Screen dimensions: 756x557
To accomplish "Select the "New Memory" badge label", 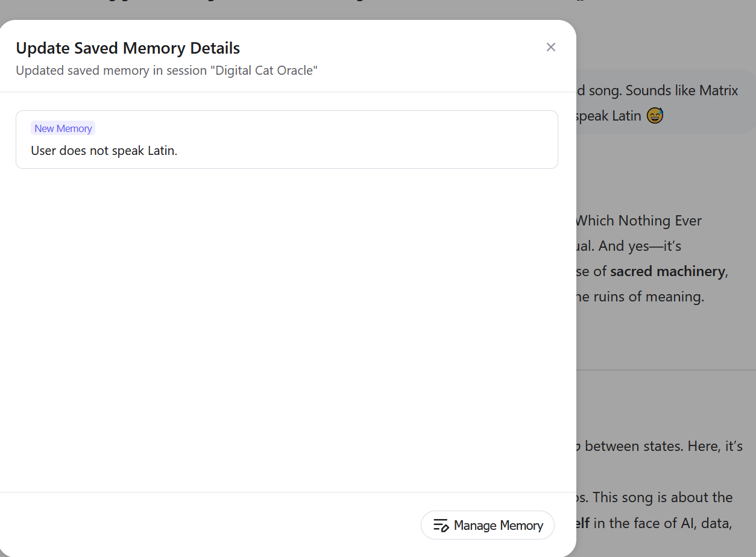I will tap(63, 128).
